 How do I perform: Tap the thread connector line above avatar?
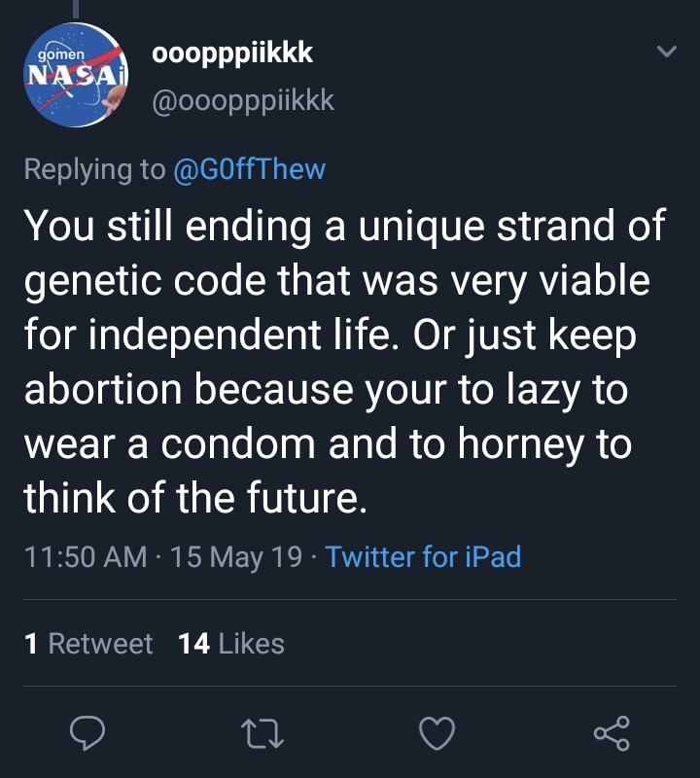pos(77,10)
